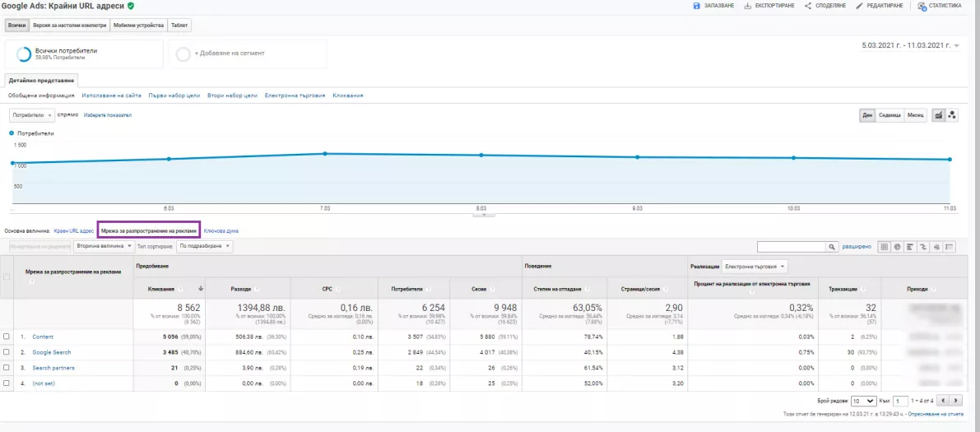
Task: Open the Вторична величина dropdown
Action: click(104, 246)
